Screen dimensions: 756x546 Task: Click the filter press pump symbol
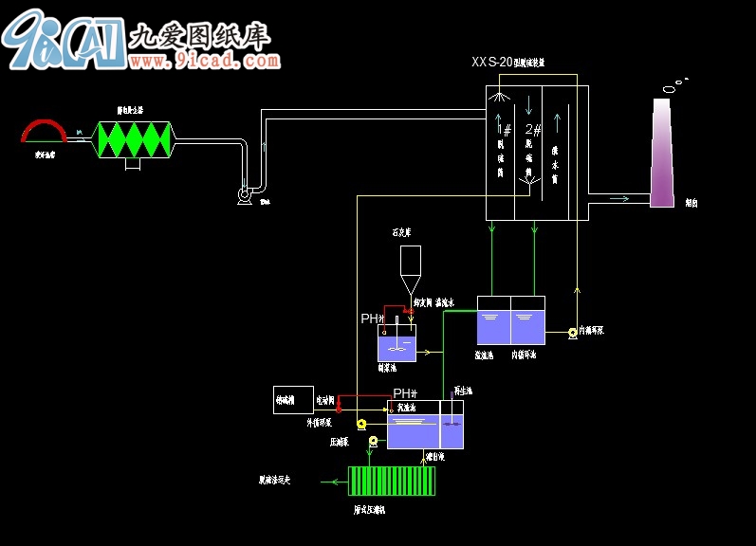tap(373, 442)
